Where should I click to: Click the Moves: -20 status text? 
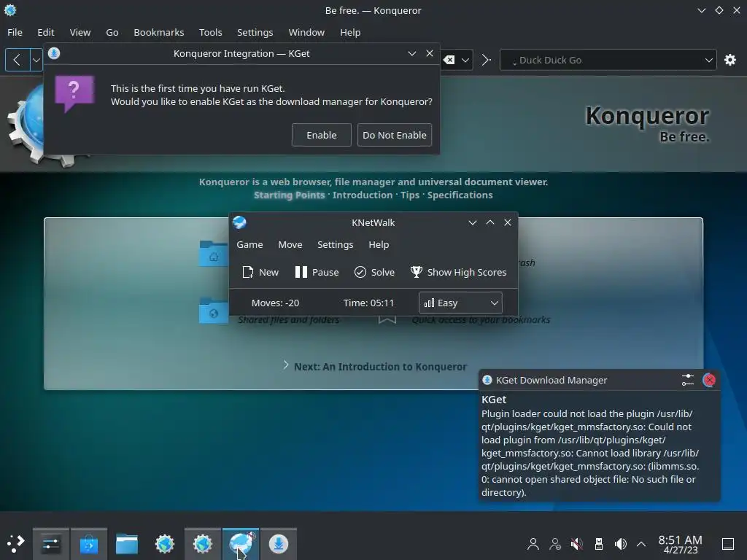click(x=275, y=303)
